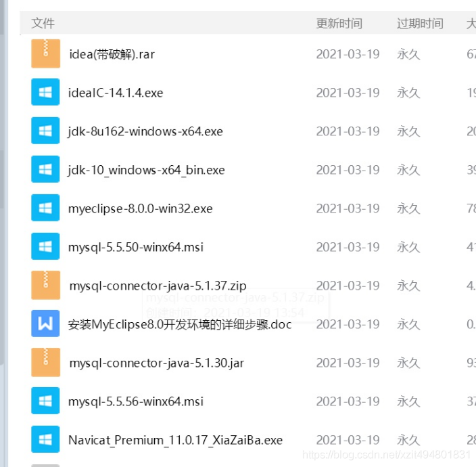
Task: Sort by 更新时间 column header
Action: [x=339, y=24]
